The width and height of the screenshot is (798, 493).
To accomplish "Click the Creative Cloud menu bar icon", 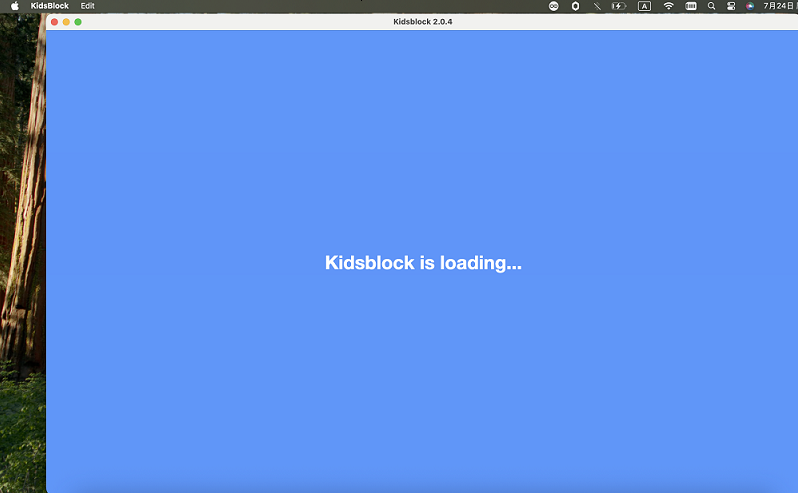I will point(553,6).
